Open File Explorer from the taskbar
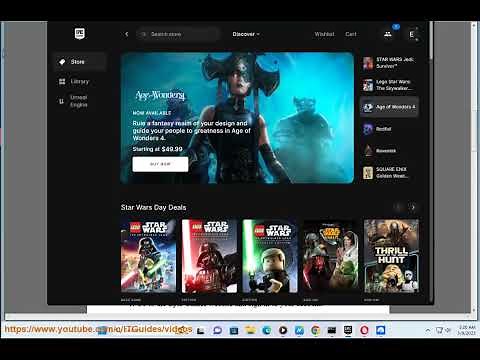480x360 pixels. point(250,330)
